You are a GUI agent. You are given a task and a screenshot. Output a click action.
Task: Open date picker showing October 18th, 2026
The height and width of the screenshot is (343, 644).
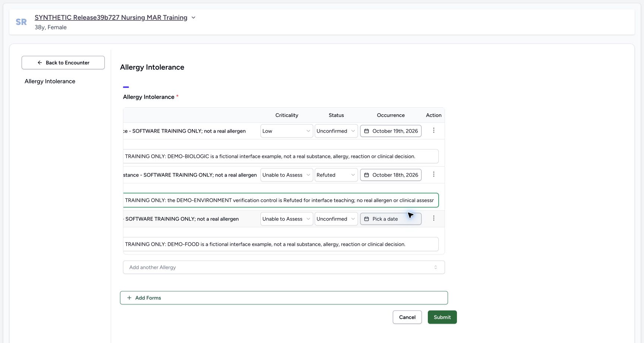pos(391,175)
